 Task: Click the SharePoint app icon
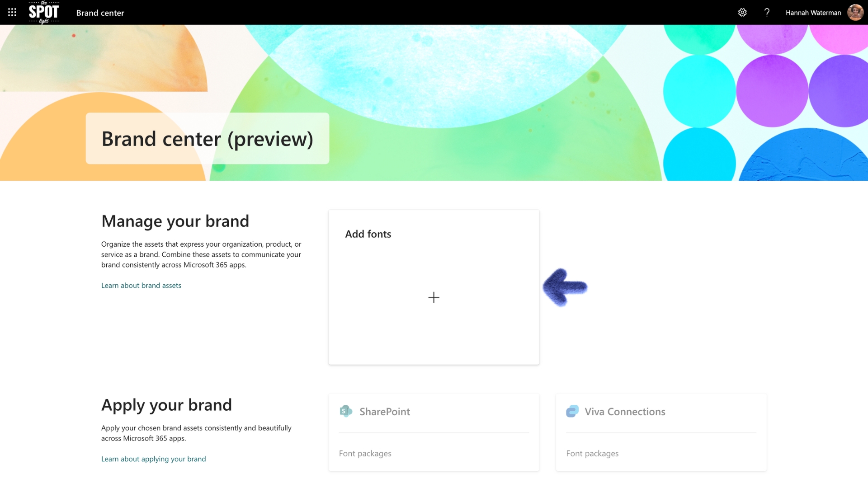(346, 411)
